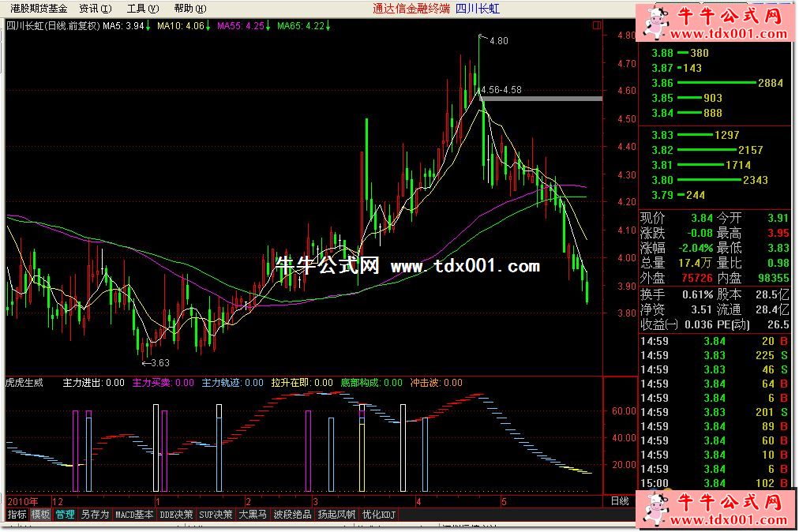Click the 四川长虹(日线,前复权) chart title

(x=53, y=25)
